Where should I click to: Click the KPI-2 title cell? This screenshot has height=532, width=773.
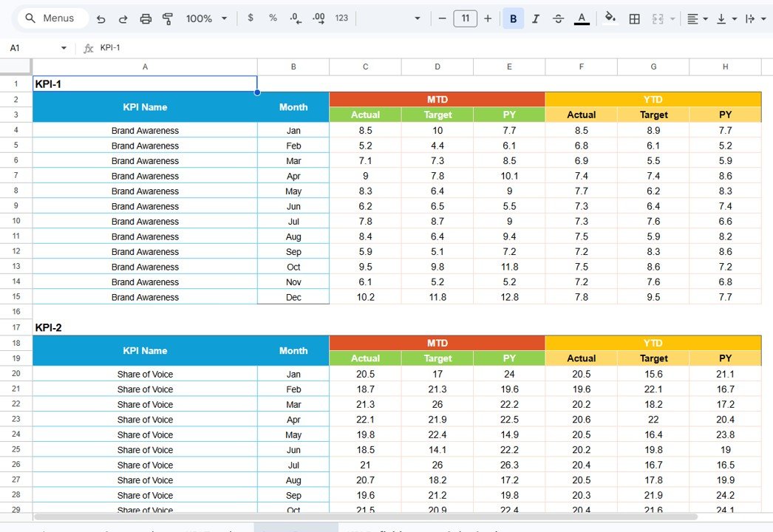[x=145, y=327]
